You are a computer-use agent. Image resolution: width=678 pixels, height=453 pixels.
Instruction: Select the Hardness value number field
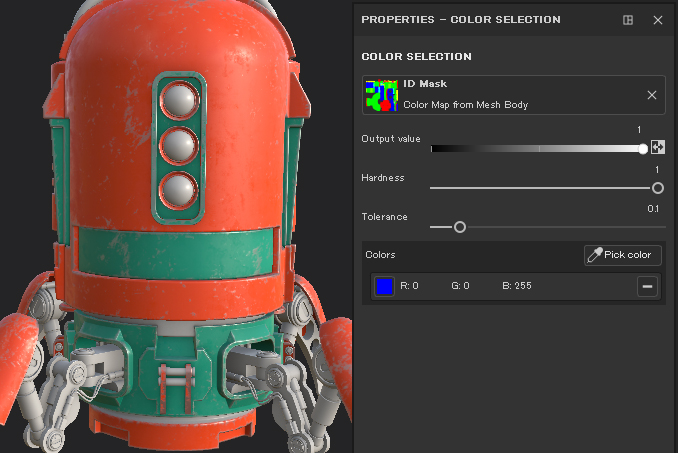pos(657,170)
